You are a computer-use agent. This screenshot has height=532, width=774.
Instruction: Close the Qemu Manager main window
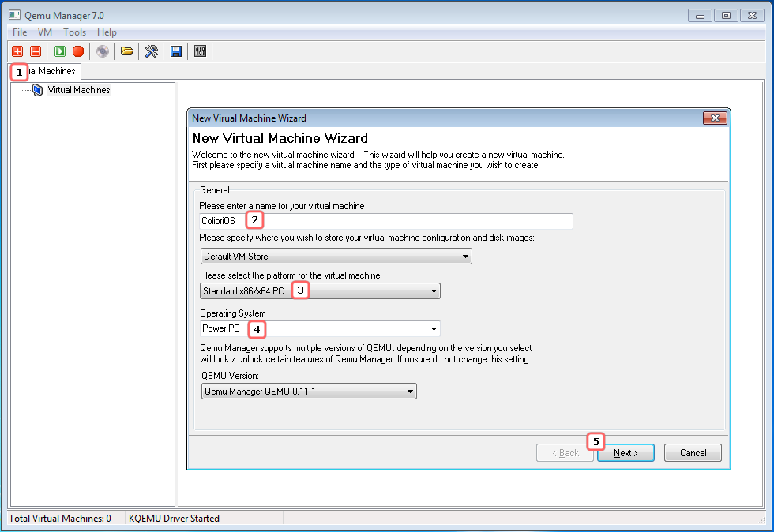[752, 16]
